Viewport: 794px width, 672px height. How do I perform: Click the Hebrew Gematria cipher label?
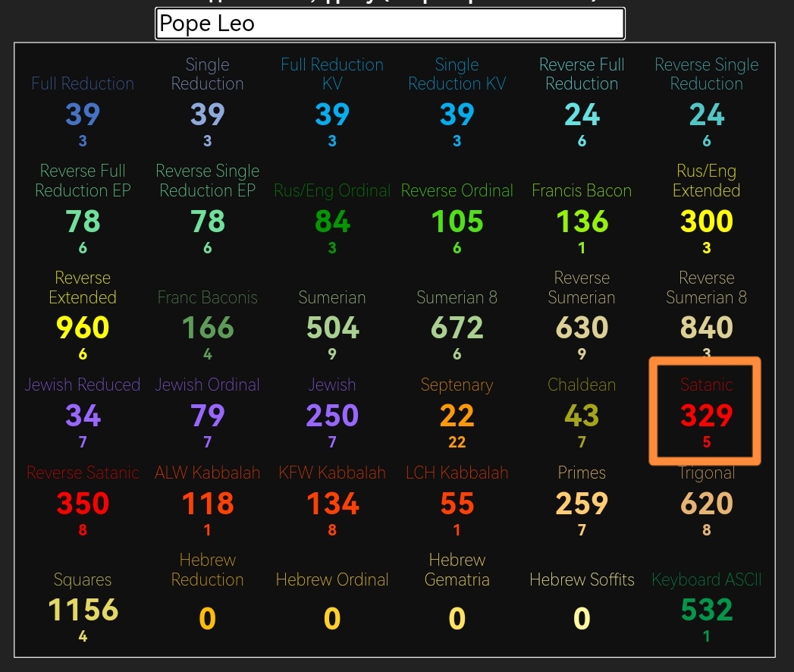[x=457, y=570]
